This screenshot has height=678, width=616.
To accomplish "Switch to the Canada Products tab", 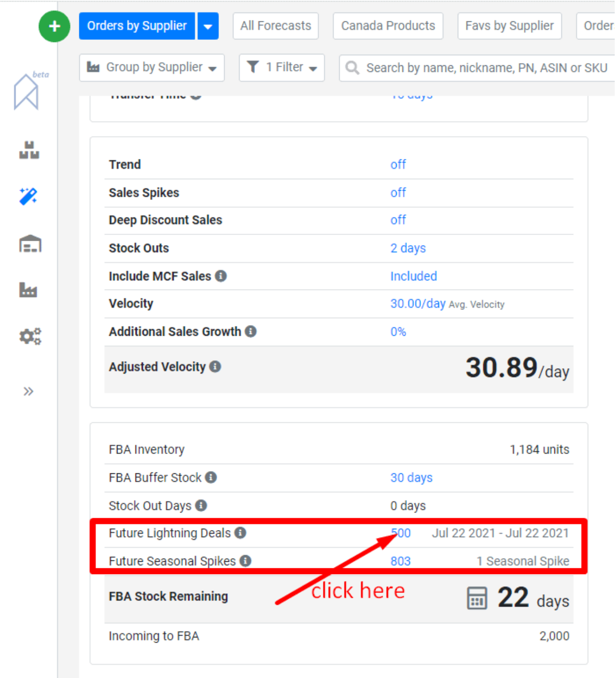I will click(388, 26).
